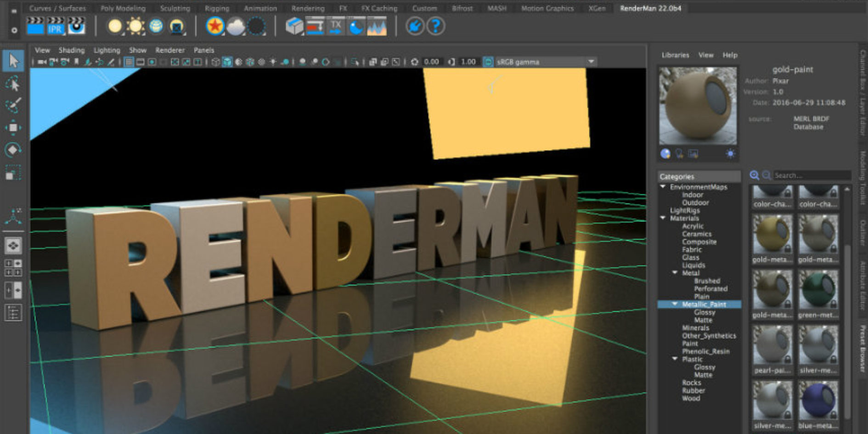Click the light bulb icon under the preview
The image size is (868, 434).
[x=679, y=153]
